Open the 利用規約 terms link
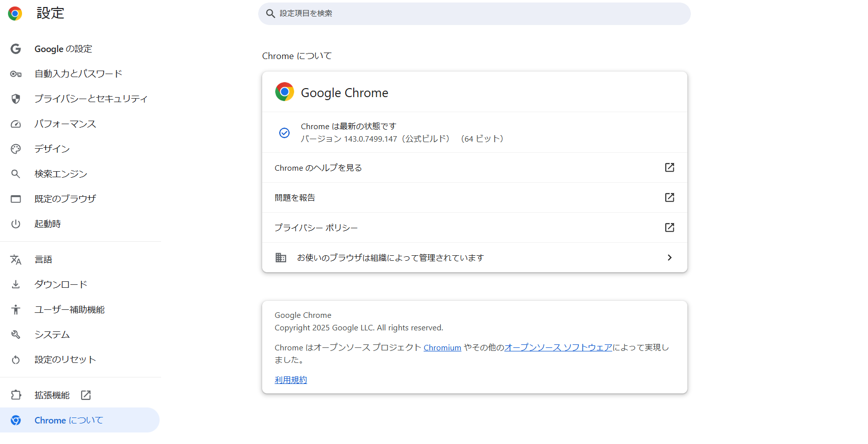868x444 pixels. tap(291, 380)
